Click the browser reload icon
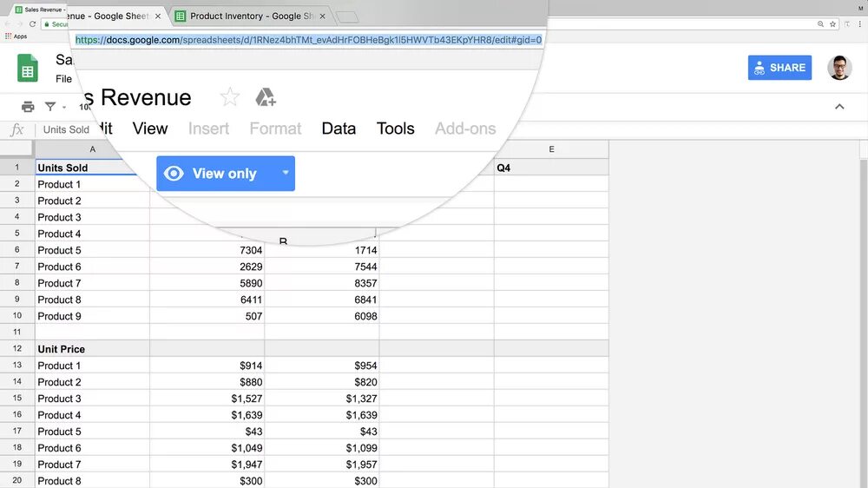 [32, 23]
